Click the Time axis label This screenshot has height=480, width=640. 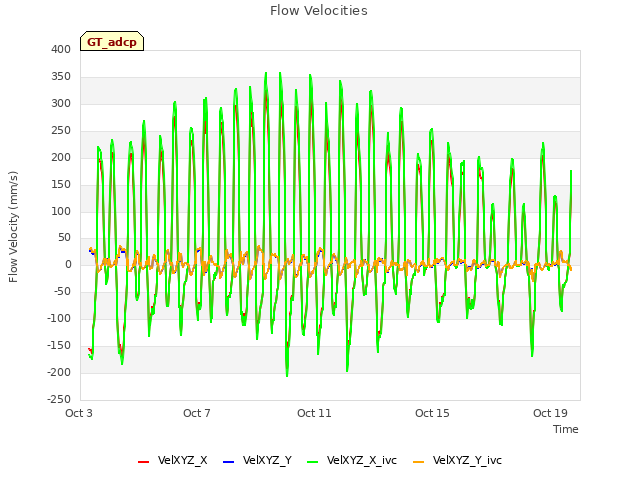[x=566, y=429]
